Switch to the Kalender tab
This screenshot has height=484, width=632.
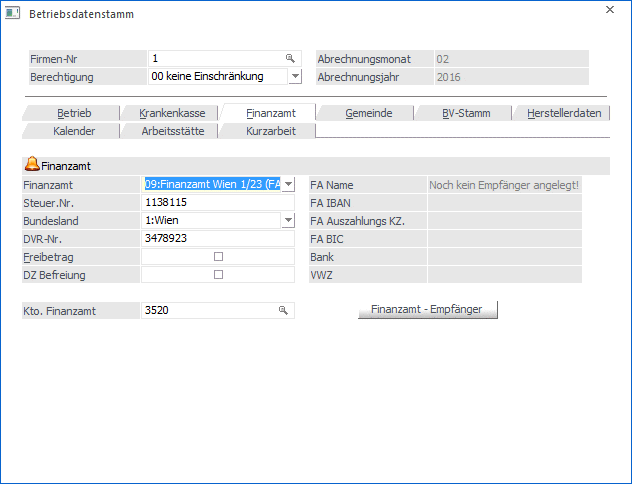click(x=74, y=131)
